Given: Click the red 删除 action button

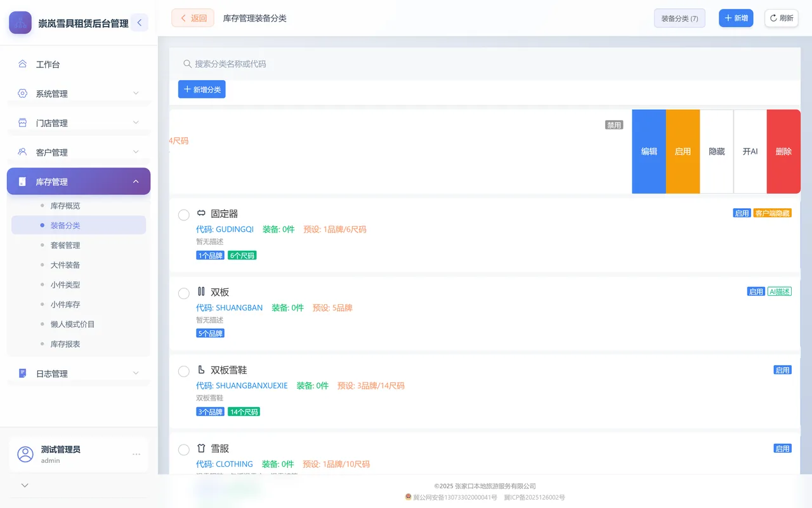Looking at the screenshot, I should tap(783, 152).
